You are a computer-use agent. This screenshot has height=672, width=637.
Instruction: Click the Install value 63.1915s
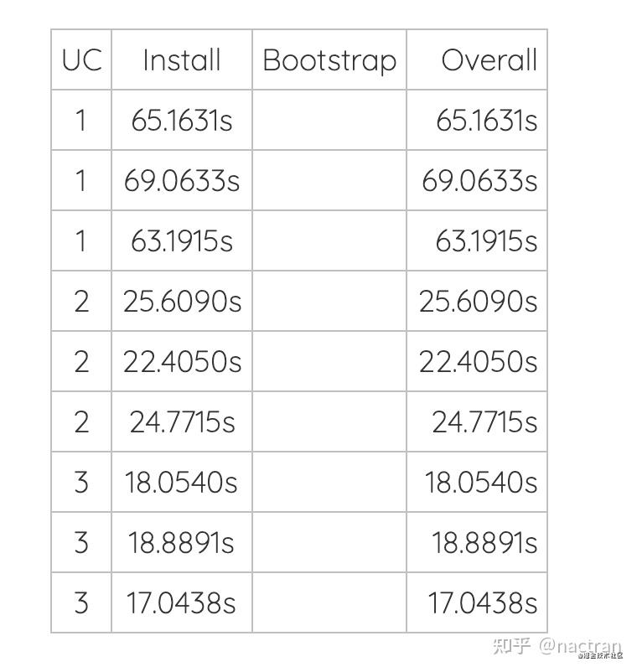pos(182,241)
